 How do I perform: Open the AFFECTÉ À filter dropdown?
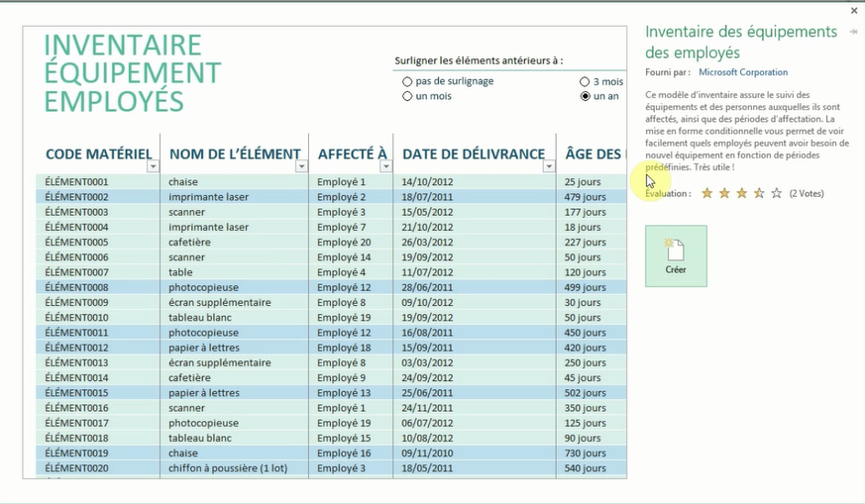[385, 166]
